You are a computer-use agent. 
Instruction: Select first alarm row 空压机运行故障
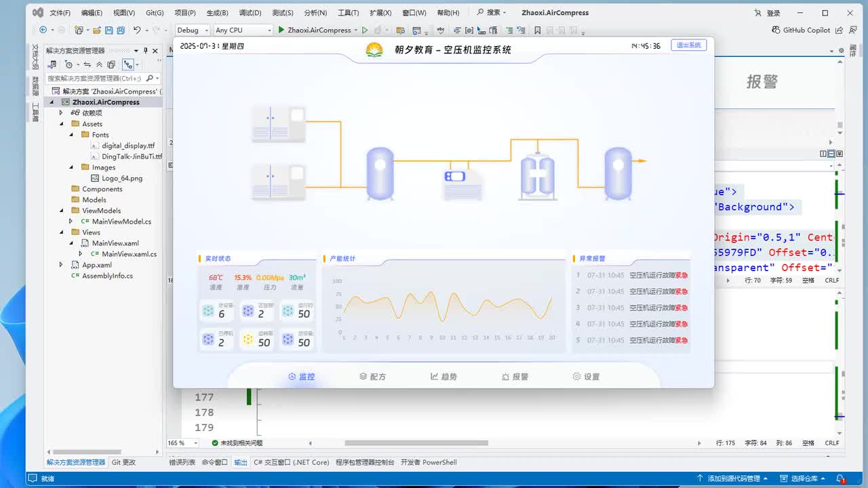(631, 275)
